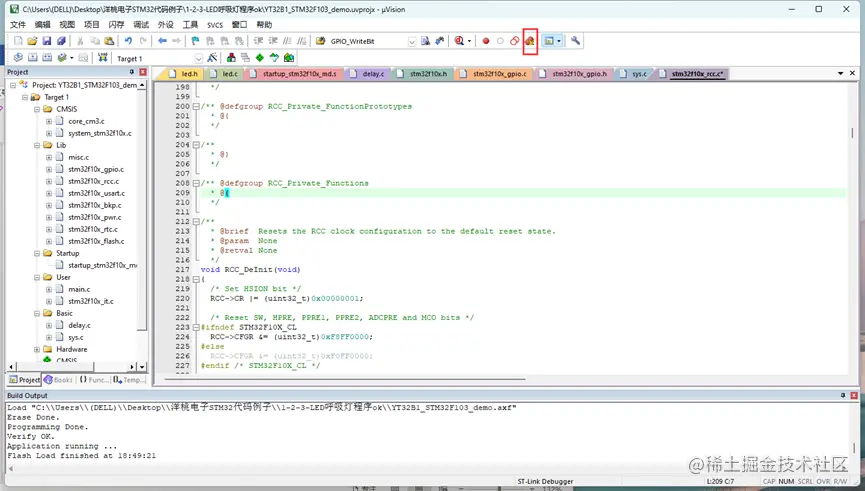Screen dimensions: 865x491
Task: Open the 调试 (Debug) menu
Action: 141,25
